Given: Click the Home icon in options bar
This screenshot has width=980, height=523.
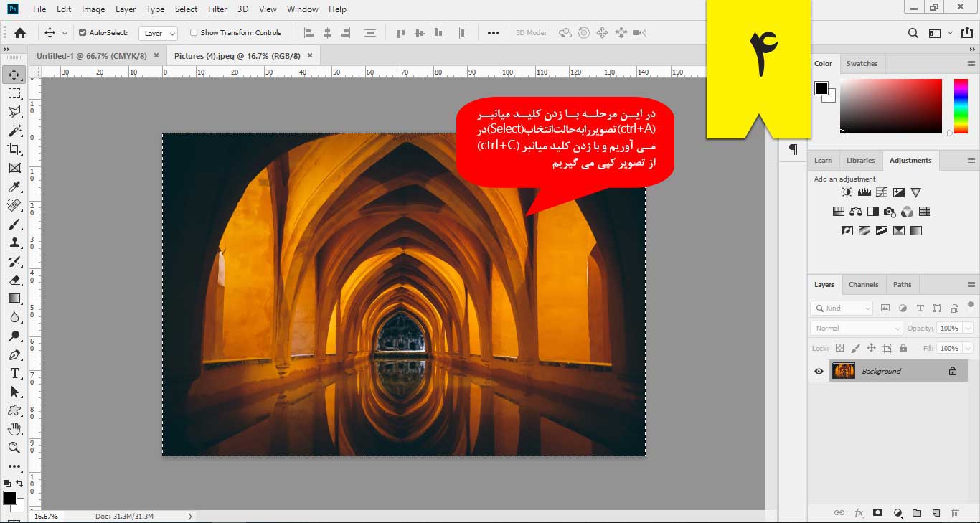Looking at the screenshot, I should click(20, 32).
